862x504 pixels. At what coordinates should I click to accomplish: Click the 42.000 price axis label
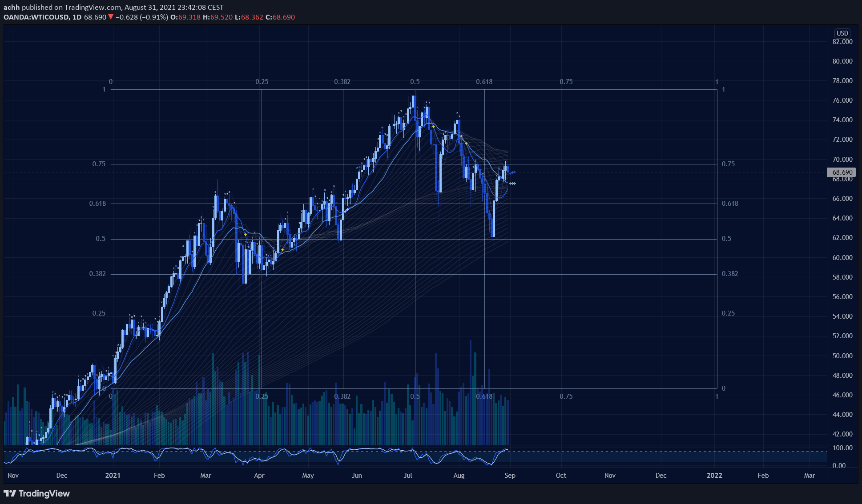pos(842,434)
